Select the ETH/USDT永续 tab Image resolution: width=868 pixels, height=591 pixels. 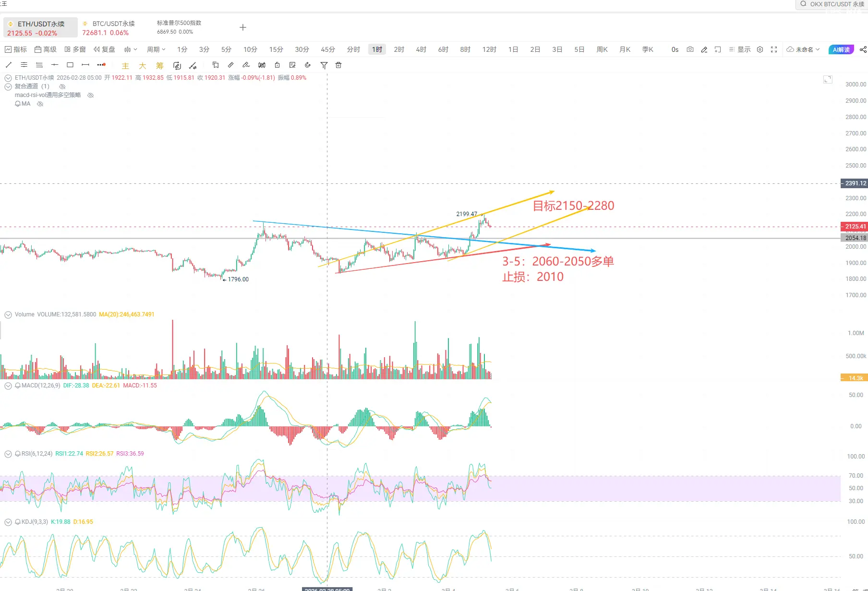(x=40, y=28)
